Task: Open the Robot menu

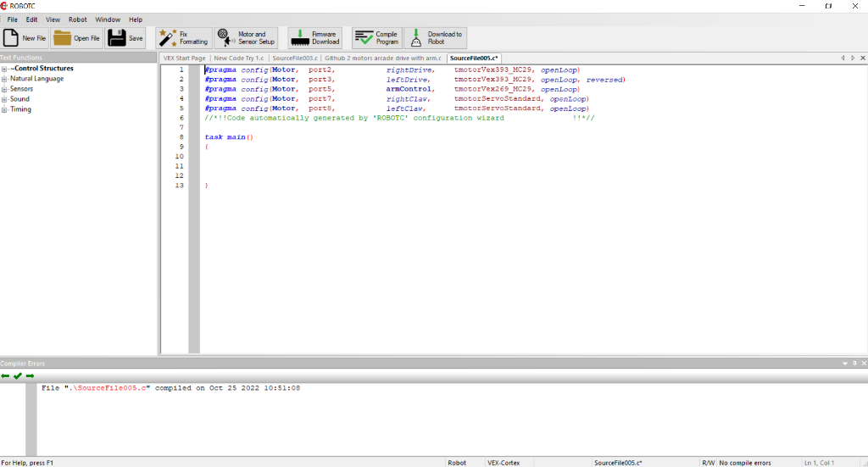Action: 77,19
